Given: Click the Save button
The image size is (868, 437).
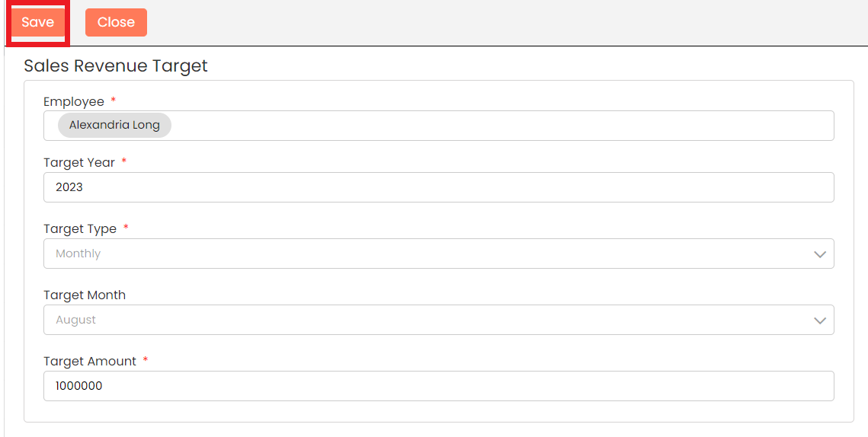Looking at the screenshot, I should coord(37,23).
